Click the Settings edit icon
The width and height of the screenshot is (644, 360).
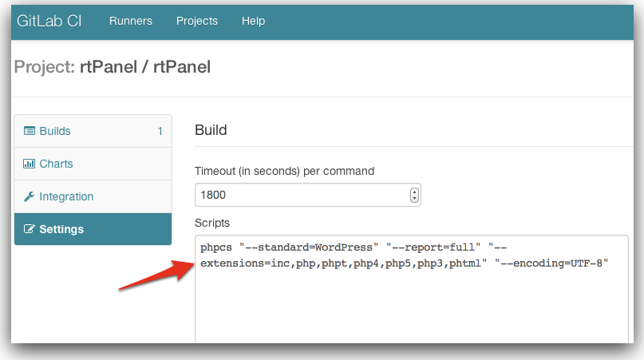pos(30,229)
